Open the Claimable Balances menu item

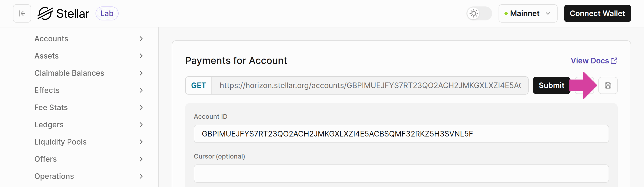(x=69, y=73)
